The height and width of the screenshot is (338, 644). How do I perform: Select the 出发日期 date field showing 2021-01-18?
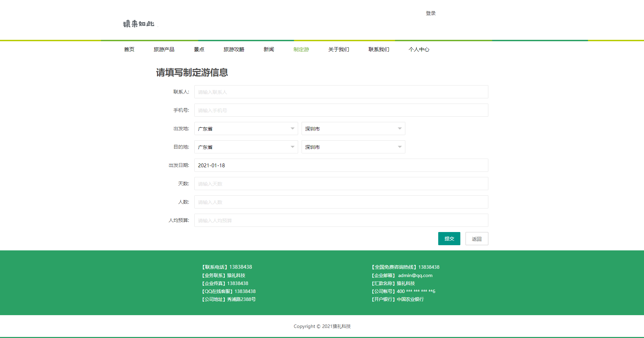click(341, 165)
